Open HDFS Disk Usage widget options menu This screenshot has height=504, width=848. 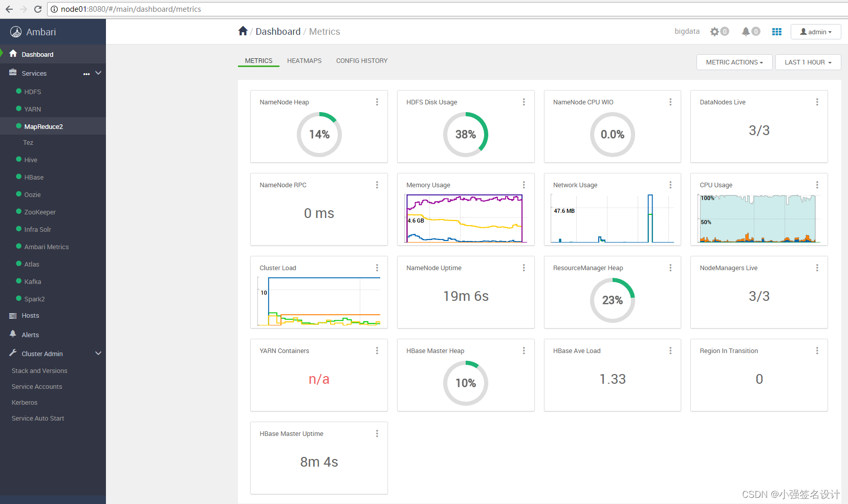click(x=524, y=102)
